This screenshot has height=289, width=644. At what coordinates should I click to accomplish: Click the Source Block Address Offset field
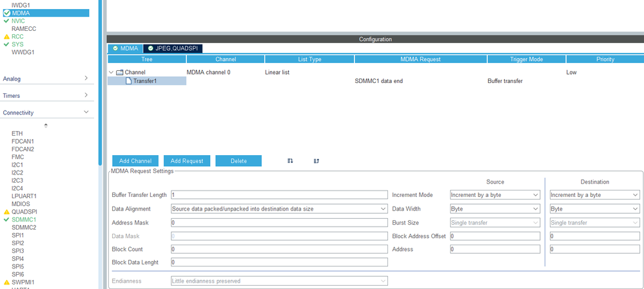495,236
